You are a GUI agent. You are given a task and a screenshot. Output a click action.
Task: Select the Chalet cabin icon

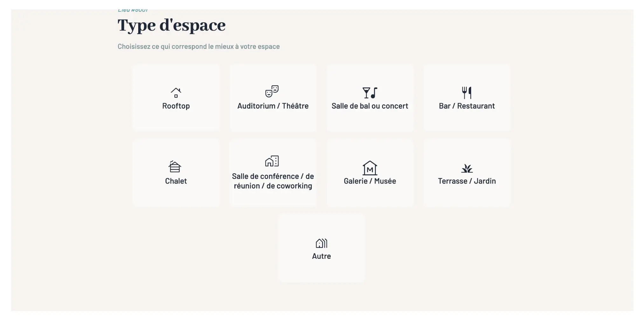pyautogui.click(x=175, y=167)
